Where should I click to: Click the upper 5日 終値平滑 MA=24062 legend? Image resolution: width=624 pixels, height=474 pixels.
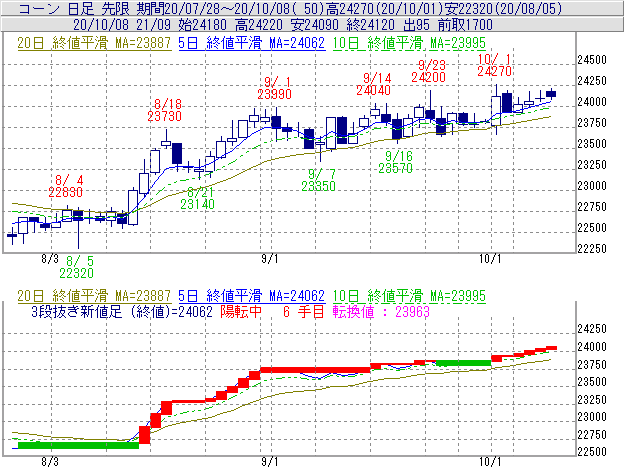[252, 43]
